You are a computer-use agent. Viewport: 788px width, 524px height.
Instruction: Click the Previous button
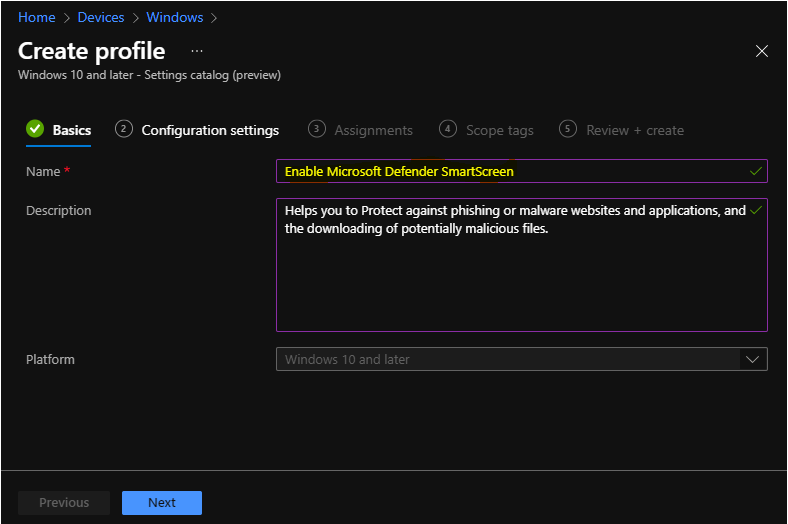tap(64, 502)
